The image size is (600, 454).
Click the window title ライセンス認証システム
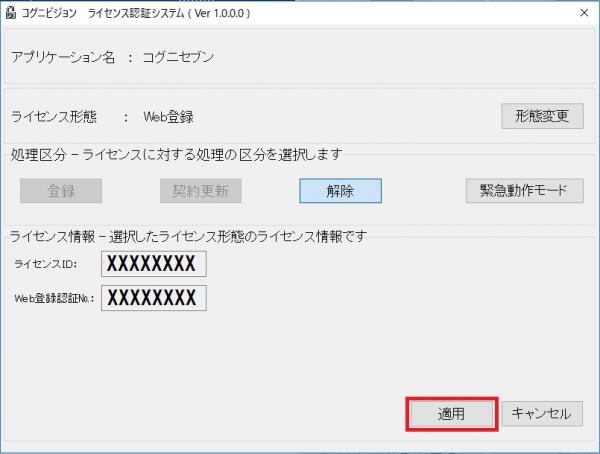pos(136,13)
